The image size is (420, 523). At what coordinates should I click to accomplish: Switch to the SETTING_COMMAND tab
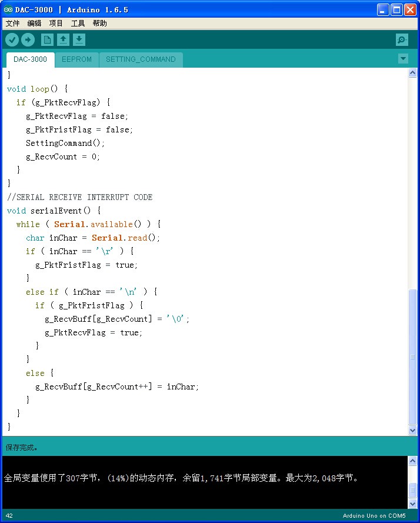tap(141, 59)
